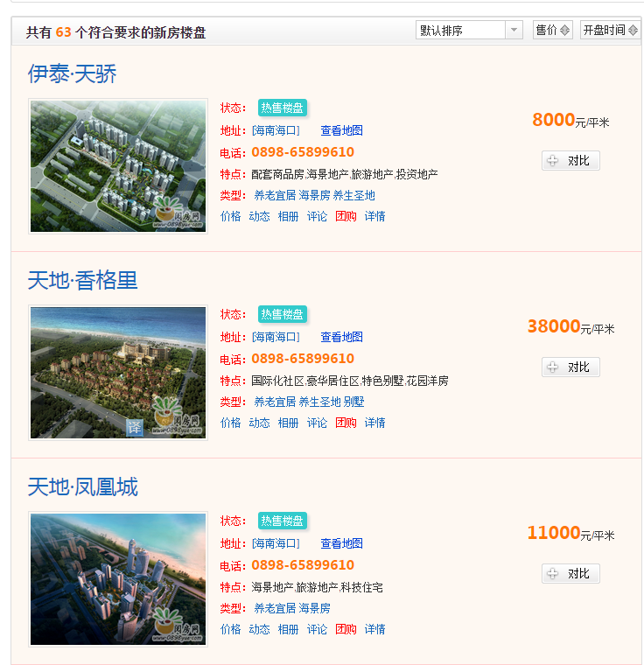Image resolution: width=644 pixels, height=665 pixels.
Task: Open 查看地图 for 天地·凤凰城
Action: pos(341,543)
